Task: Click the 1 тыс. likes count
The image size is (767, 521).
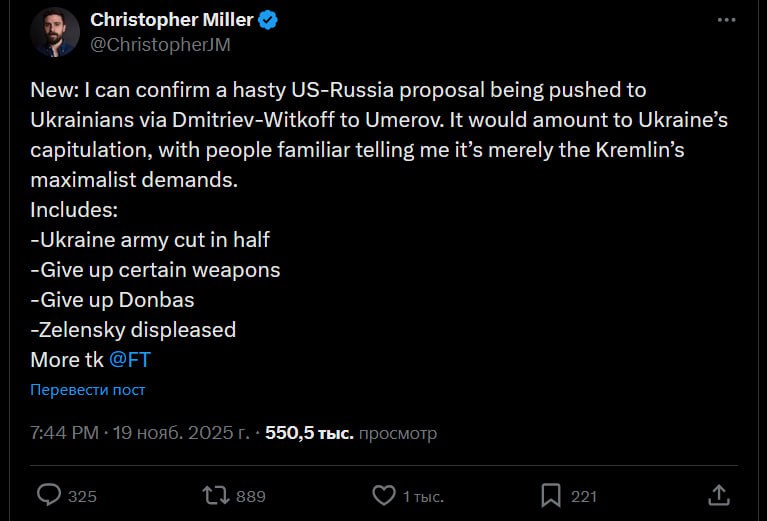Action: (423, 496)
